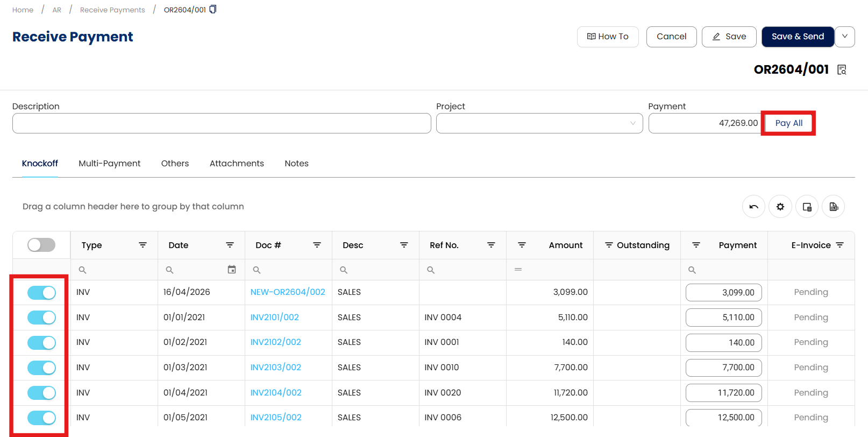Screen dimensions: 868x437
Task: Click the How To button
Action: [x=608, y=37]
